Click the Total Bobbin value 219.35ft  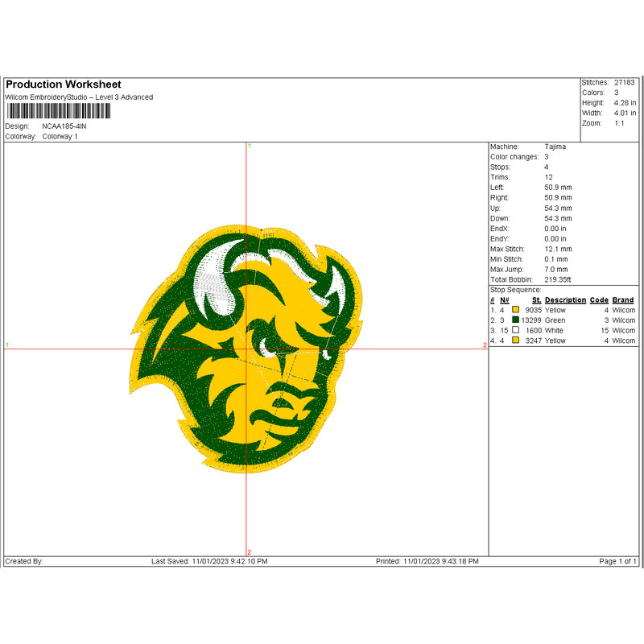click(x=557, y=279)
